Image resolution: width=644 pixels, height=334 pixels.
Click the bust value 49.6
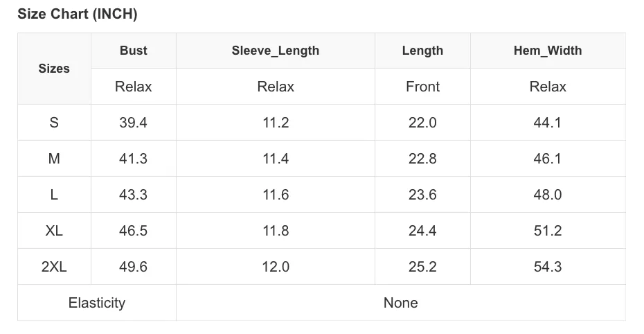coord(134,267)
